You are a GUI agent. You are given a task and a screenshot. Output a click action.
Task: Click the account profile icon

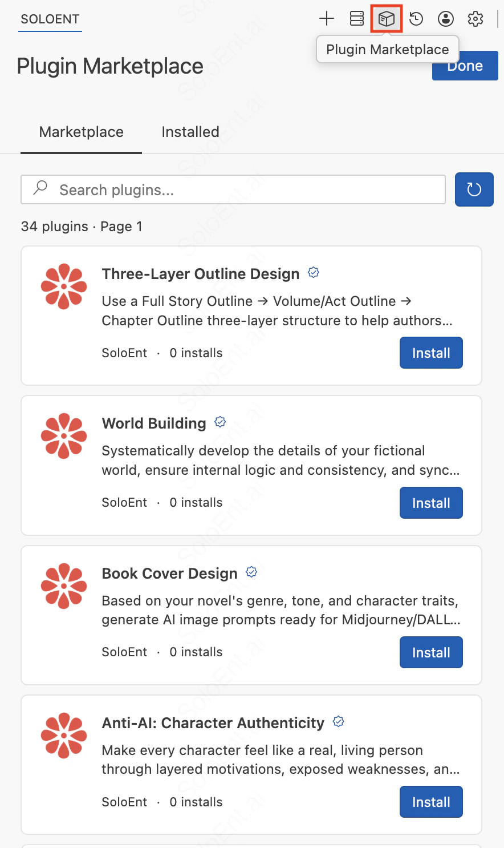[445, 18]
